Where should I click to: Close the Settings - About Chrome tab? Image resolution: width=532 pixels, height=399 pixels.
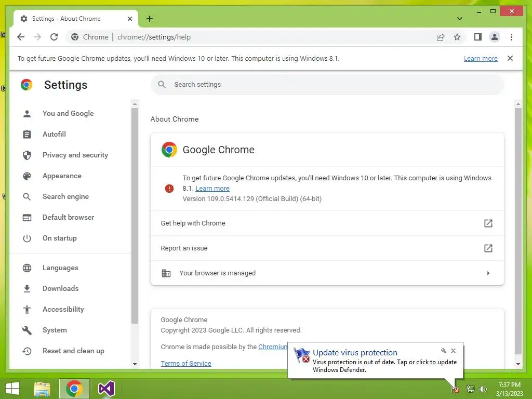point(129,19)
